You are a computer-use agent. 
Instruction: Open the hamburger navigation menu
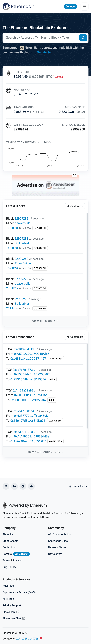coord(85,6)
